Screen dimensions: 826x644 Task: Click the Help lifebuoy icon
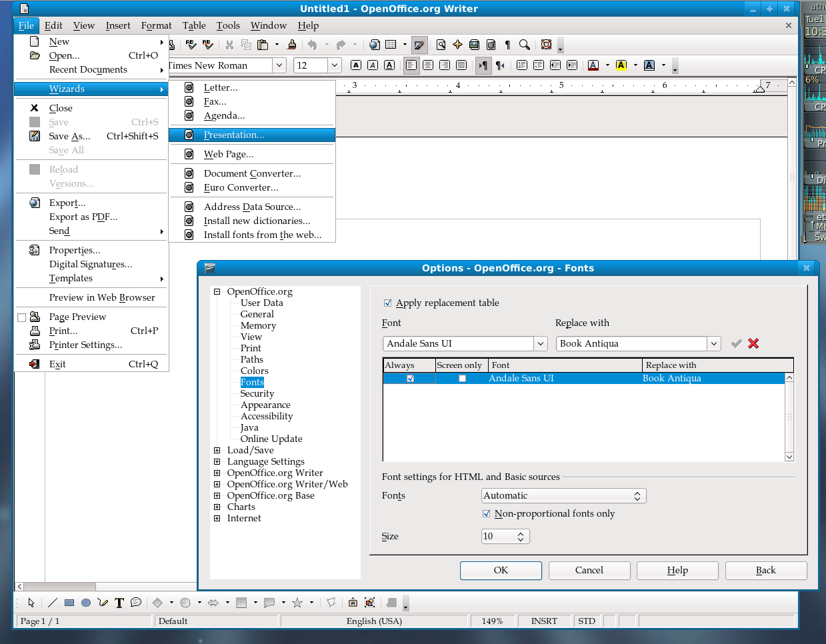pyautogui.click(x=546, y=45)
